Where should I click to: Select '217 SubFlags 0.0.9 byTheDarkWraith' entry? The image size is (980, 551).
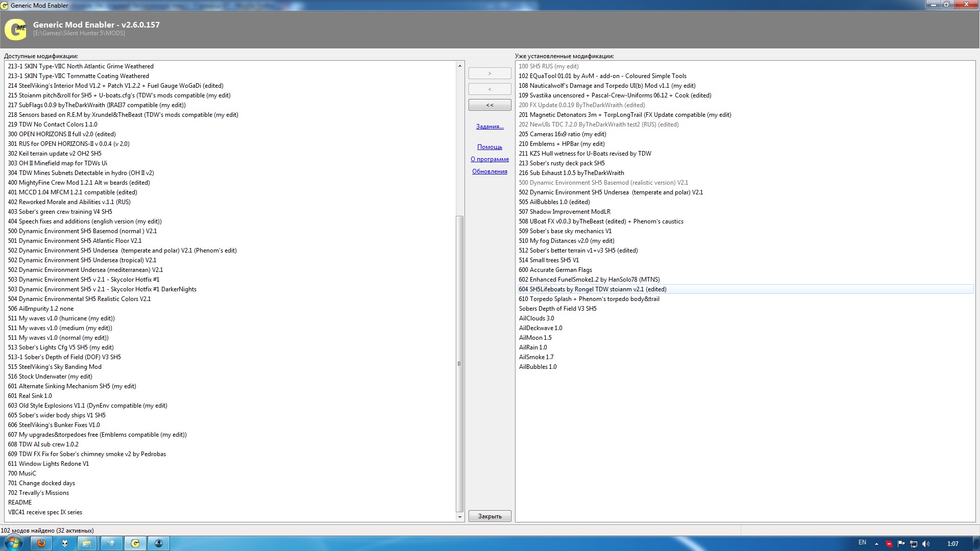(96, 105)
